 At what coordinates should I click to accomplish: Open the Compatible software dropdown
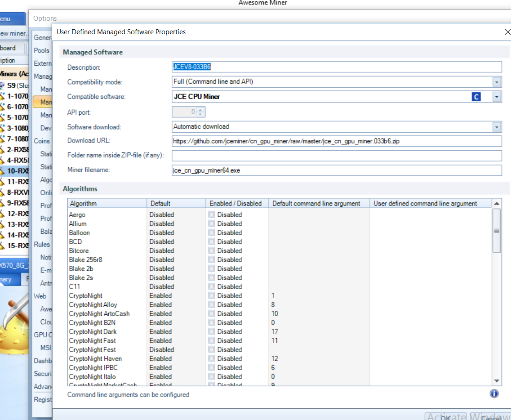496,97
